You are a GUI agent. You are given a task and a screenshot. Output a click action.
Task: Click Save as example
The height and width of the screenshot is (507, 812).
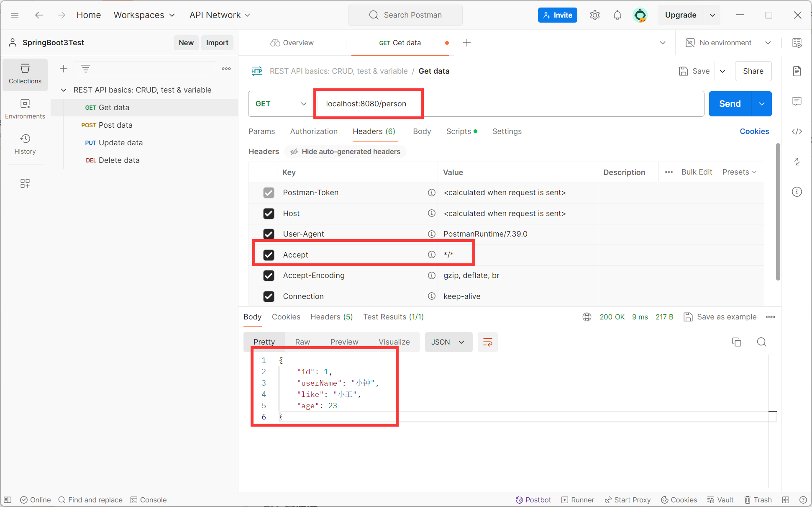720,317
